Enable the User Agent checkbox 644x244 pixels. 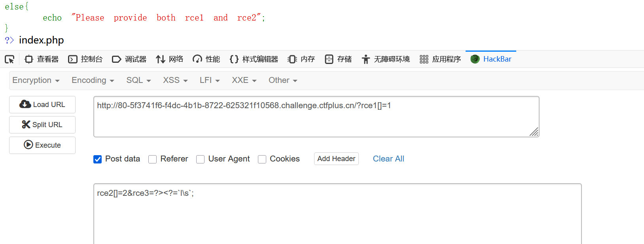pyautogui.click(x=201, y=159)
